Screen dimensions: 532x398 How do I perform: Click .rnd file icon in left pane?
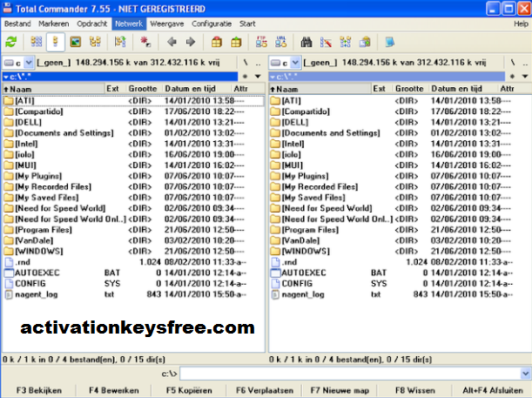coord(9,262)
